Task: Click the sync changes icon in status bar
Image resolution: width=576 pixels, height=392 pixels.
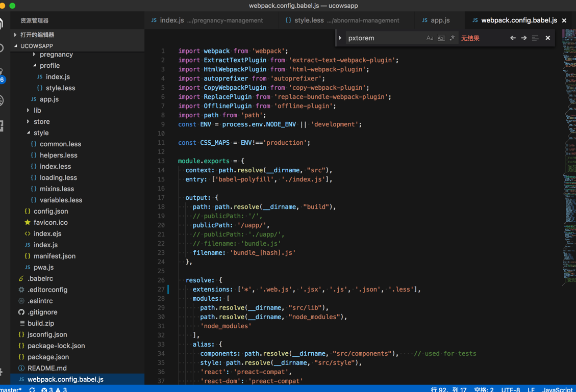Action: click(x=32, y=389)
